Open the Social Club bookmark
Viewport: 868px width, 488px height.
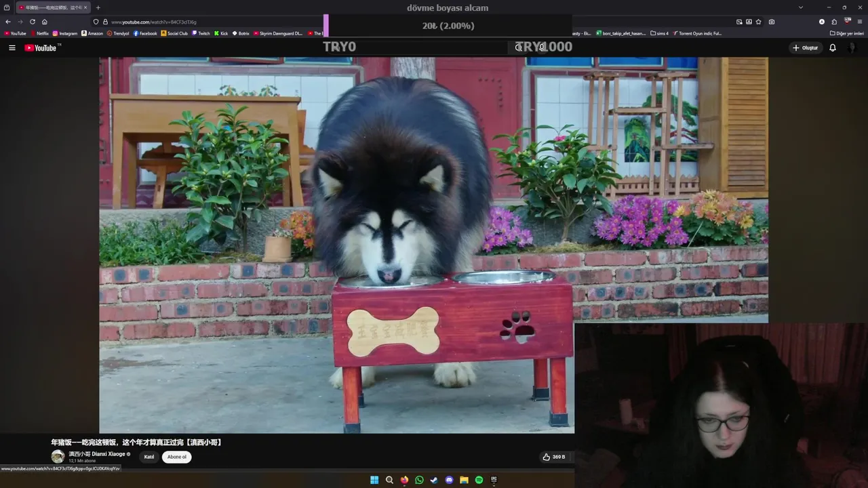(x=174, y=33)
